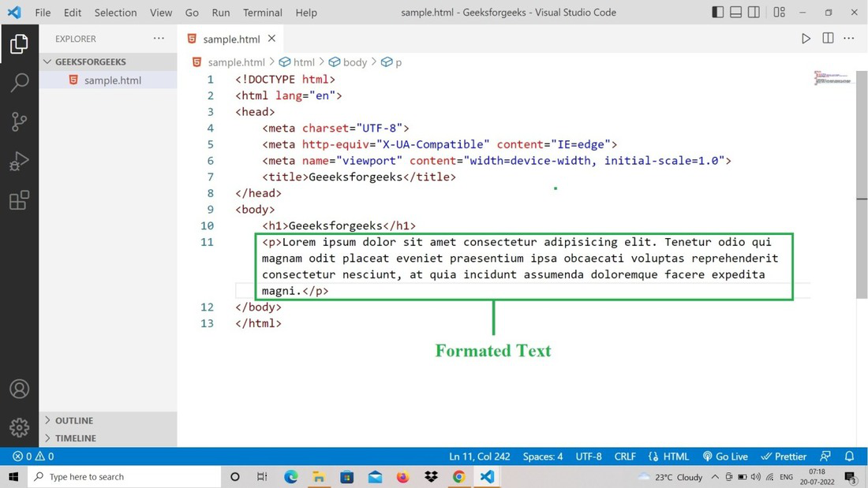868x488 pixels.
Task: Open the File menu
Action: coord(43,12)
